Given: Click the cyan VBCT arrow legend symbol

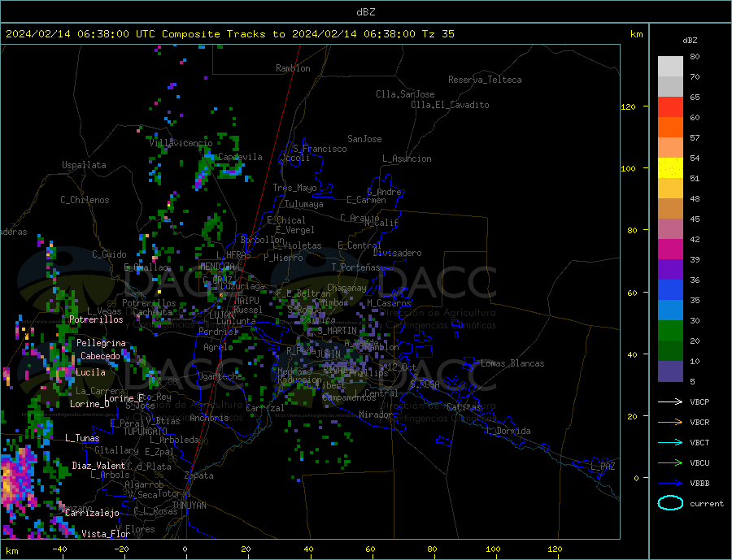Looking at the screenshot, I should click(x=670, y=442).
